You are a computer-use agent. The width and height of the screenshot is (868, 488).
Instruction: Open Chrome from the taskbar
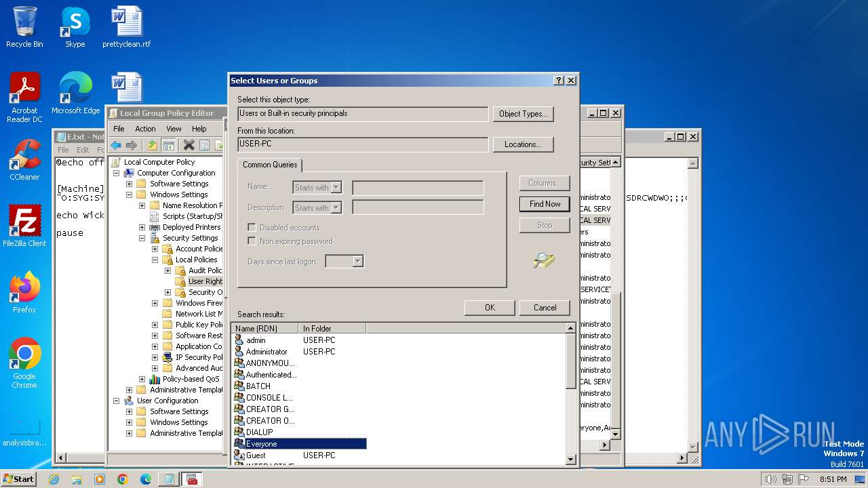tap(123, 479)
